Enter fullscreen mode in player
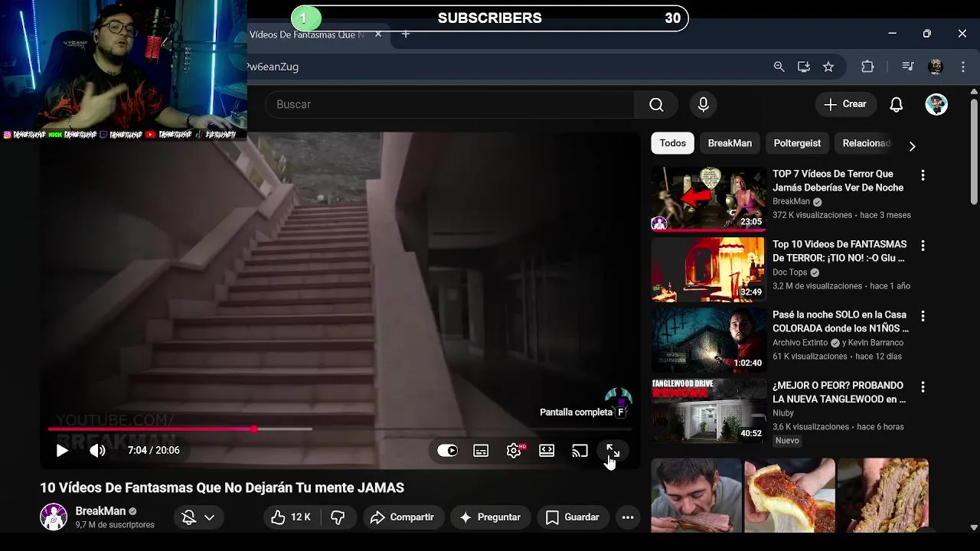The width and height of the screenshot is (980, 551). click(x=612, y=451)
